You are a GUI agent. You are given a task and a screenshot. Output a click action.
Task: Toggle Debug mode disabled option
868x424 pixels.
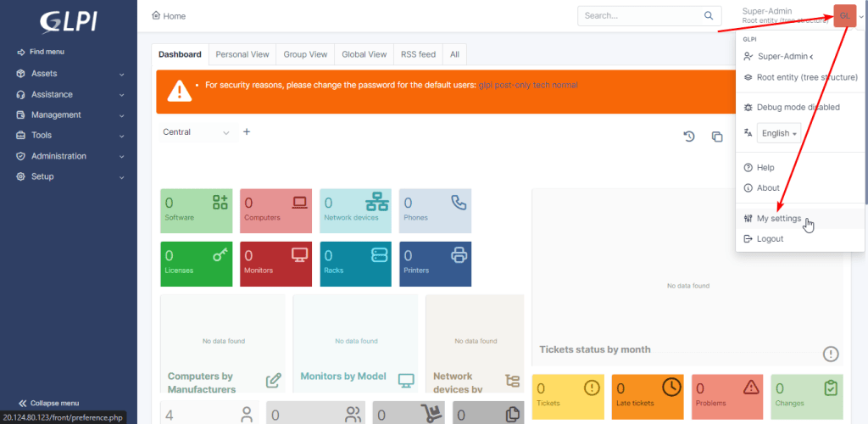tap(800, 108)
